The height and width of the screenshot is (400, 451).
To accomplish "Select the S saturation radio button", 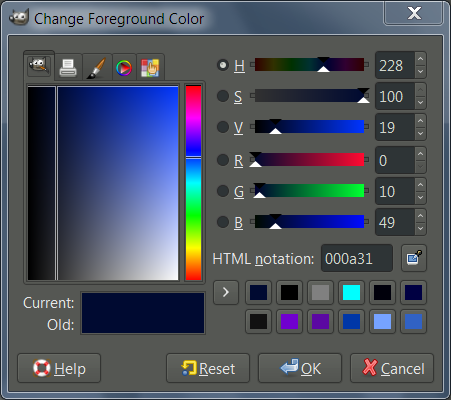I will [223, 96].
